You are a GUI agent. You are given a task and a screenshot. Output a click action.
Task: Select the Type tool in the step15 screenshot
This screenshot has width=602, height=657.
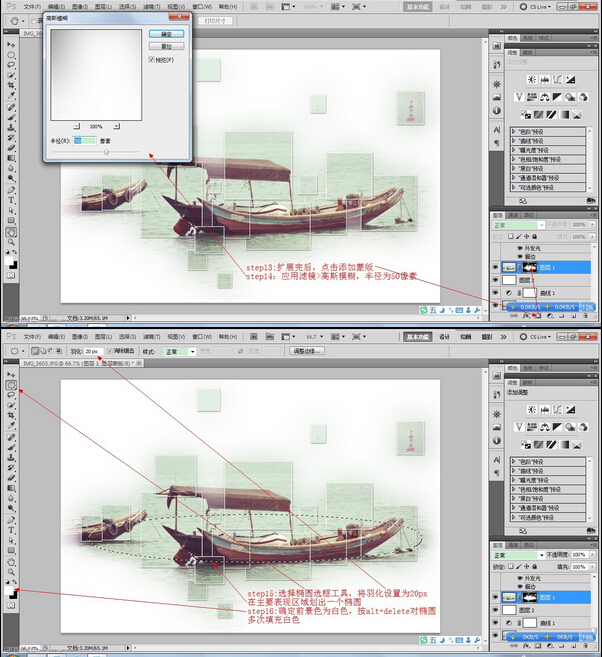click(x=11, y=530)
